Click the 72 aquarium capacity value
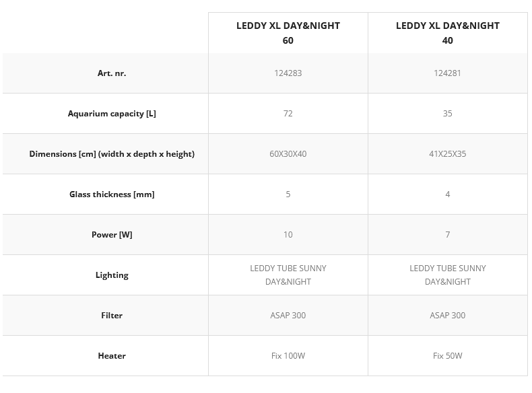Screen dimensions: 532x393 point(288,114)
